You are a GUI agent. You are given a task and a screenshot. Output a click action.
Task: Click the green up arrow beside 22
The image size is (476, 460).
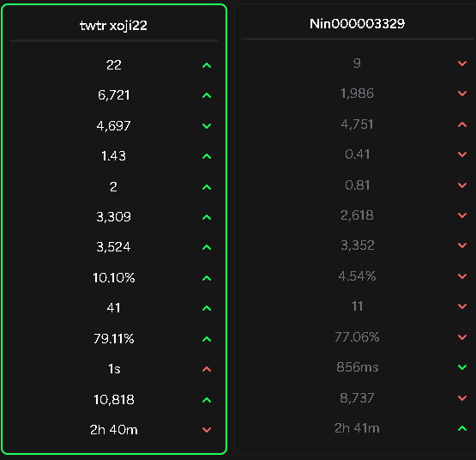point(207,65)
